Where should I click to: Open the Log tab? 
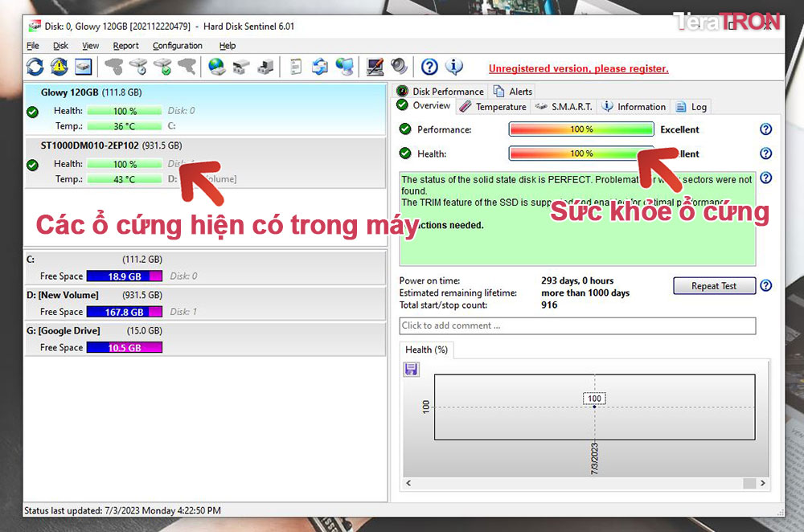pos(691,107)
